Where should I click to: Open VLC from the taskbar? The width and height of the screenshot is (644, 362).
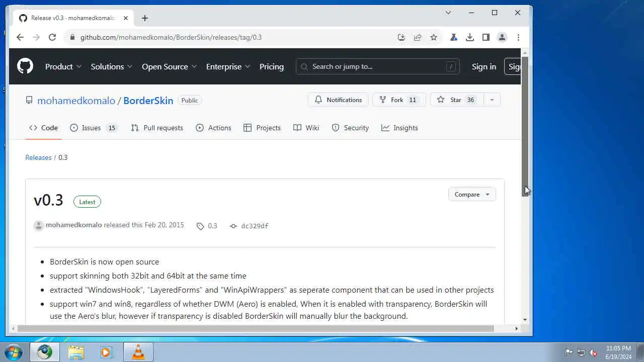click(x=138, y=352)
